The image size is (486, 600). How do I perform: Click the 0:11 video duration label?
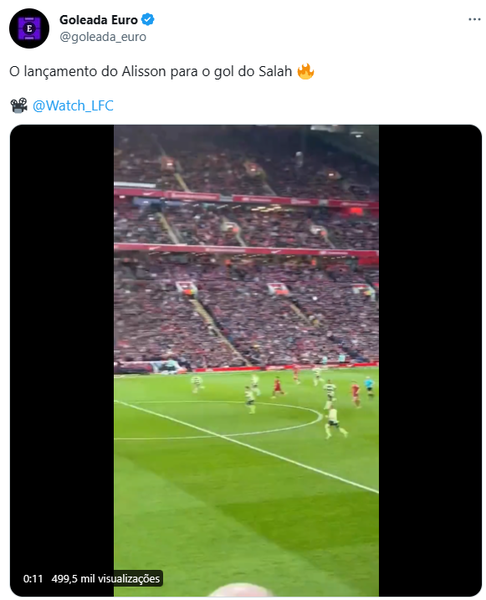pos(33,578)
